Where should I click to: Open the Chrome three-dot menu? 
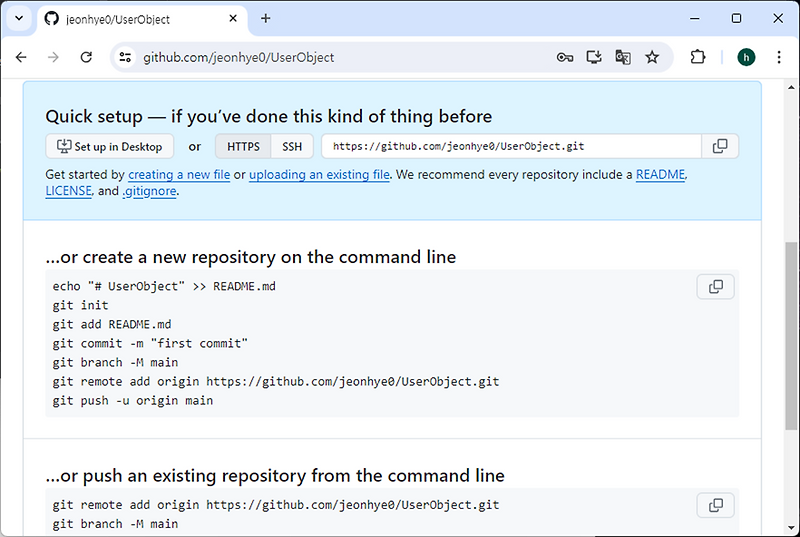(779, 57)
